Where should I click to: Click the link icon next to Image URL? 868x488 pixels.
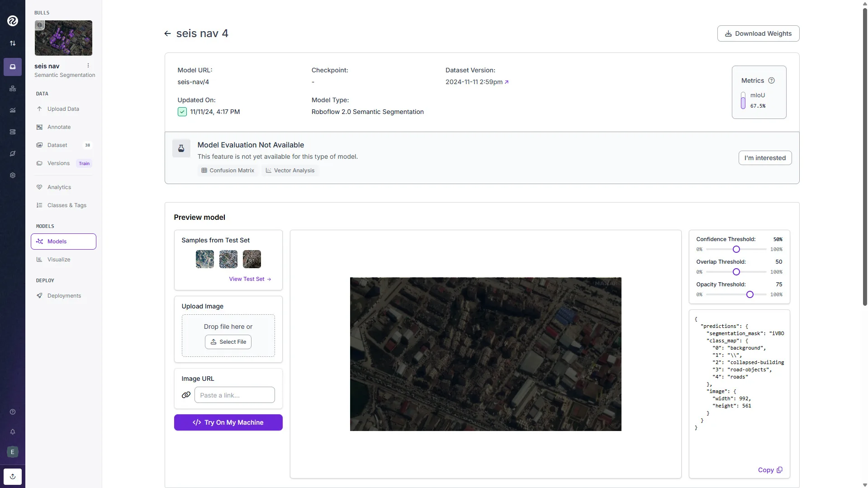[x=186, y=395]
